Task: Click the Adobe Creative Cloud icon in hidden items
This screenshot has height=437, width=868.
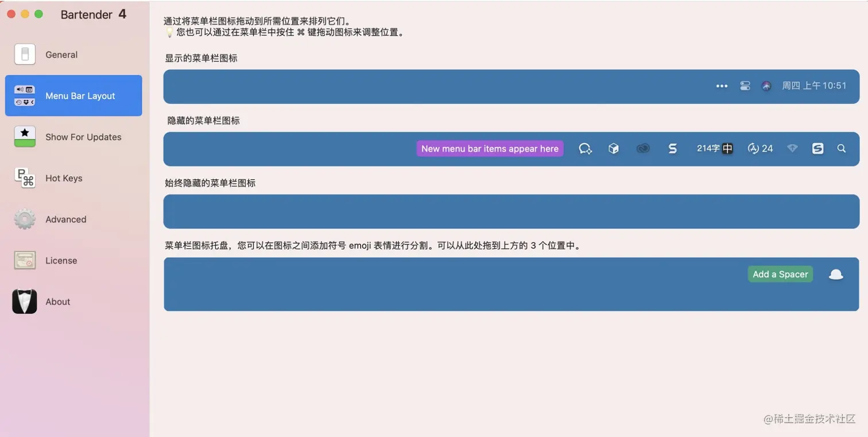Action: click(642, 148)
